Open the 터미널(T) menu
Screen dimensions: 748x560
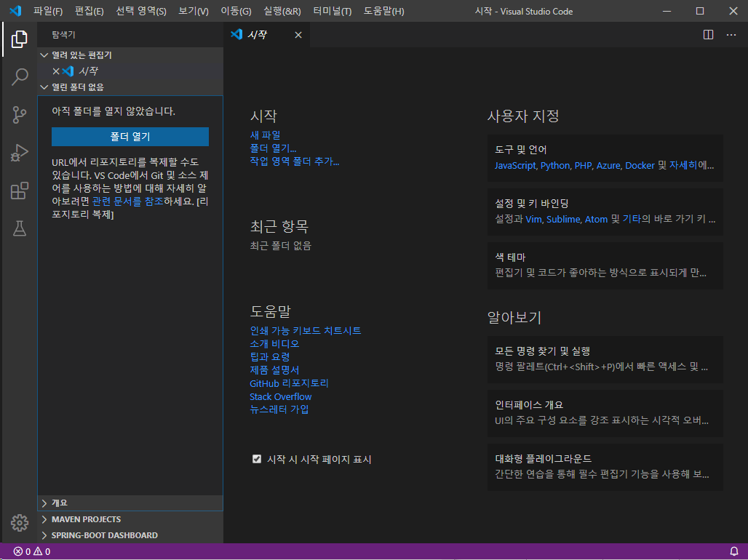333,11
